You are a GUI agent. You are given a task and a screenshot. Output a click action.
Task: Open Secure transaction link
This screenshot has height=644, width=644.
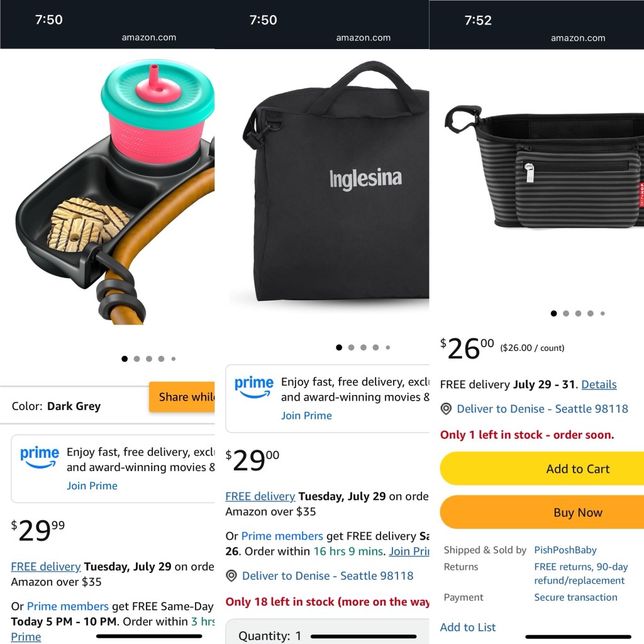coord(575,597)
